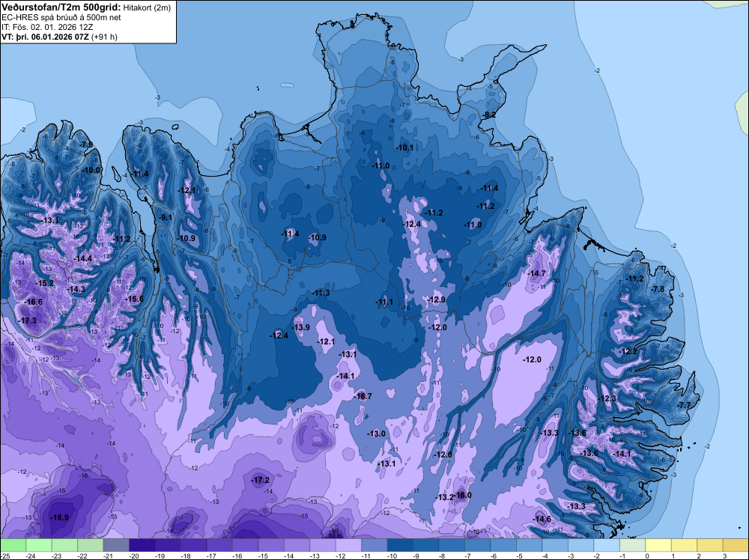The image size is (749, 560).
Task: Click the legend swatch labeled -10
Action: point(400,545)
